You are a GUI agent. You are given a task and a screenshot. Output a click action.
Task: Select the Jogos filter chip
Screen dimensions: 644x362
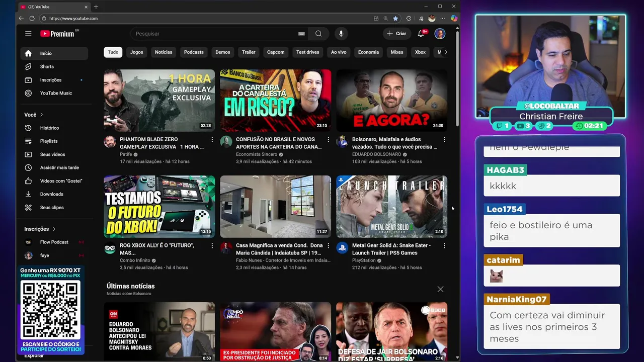point(137,52)
